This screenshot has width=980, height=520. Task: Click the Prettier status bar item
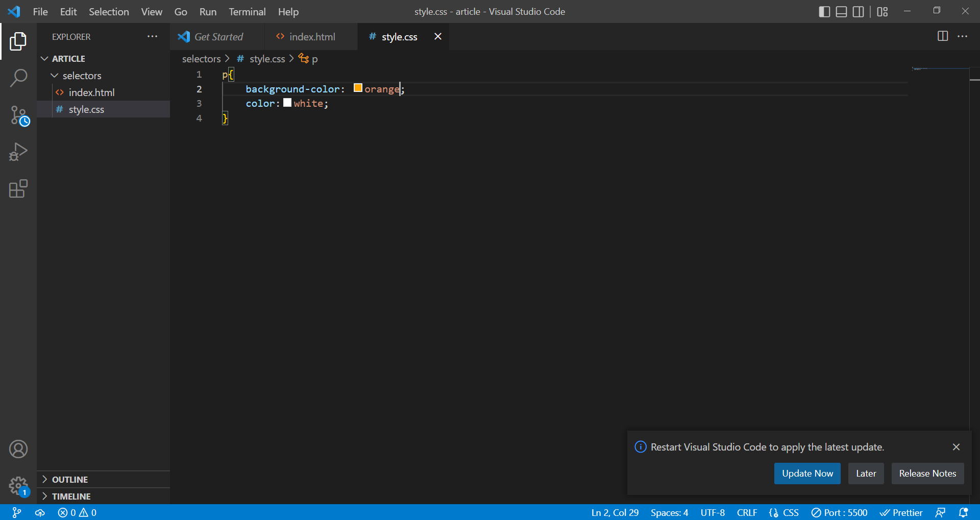tap(901, 512)
